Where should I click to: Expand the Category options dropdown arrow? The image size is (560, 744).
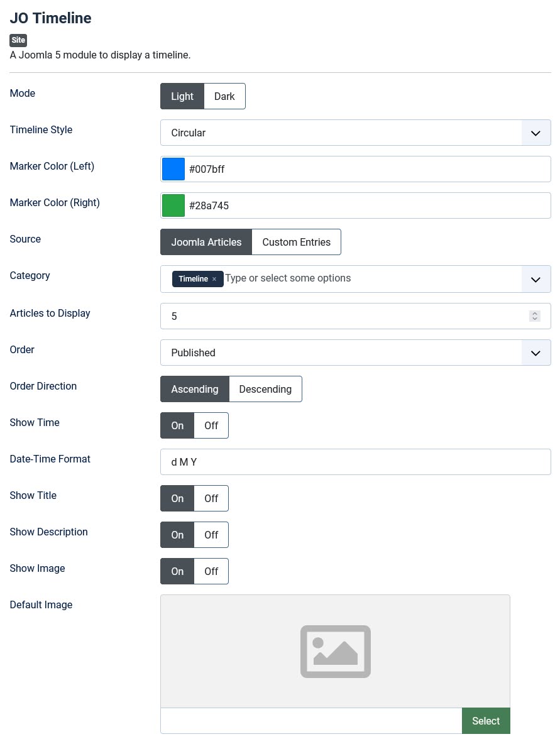point(535,279)
